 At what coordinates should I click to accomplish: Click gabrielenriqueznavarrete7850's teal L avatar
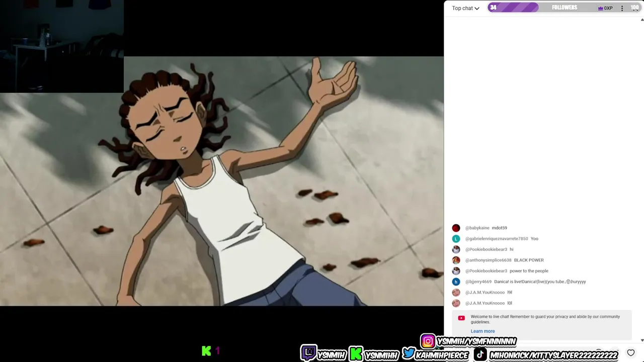[456, 239]
